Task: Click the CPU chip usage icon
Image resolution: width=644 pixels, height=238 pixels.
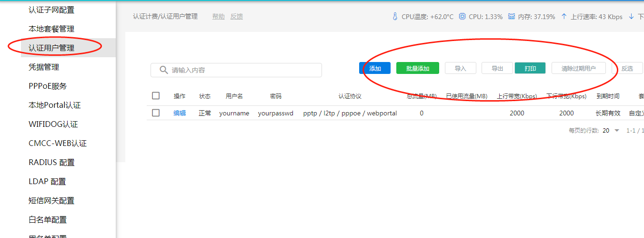Action: tap(462, 17)
